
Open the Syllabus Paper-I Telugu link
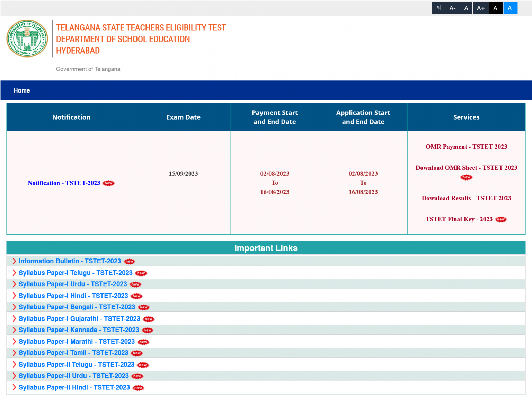pyautogui.click(x=76, y=273)
